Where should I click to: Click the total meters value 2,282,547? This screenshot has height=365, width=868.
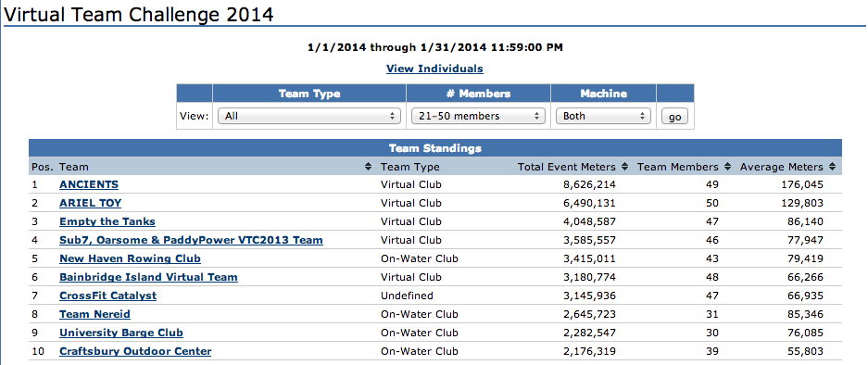coord(589,333)
